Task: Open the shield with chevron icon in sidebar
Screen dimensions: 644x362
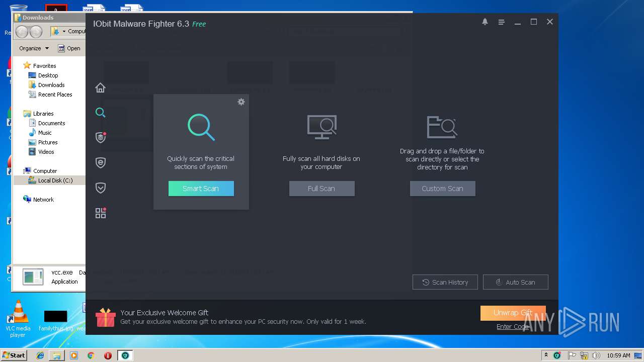Action: [101, 188]
